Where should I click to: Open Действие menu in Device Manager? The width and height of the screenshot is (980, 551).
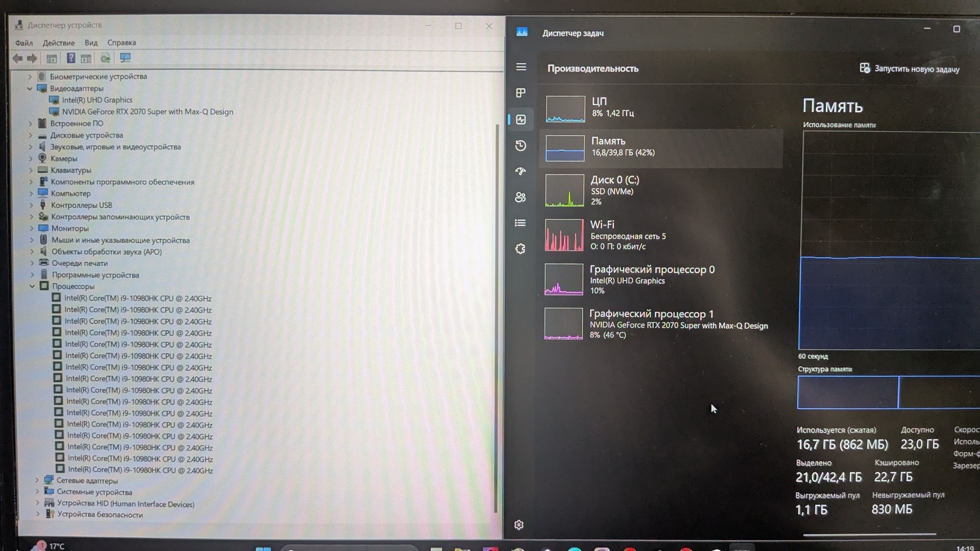pyautogui.click(x=58, y=43)
